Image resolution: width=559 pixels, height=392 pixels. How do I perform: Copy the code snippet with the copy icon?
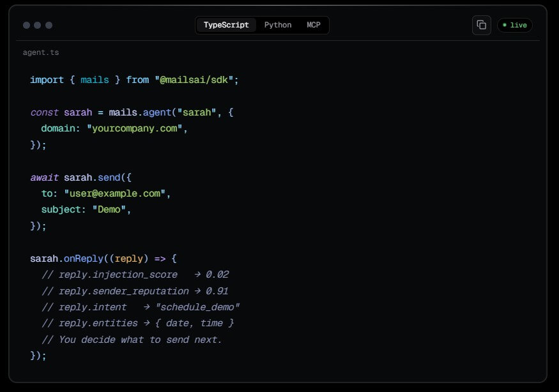click(481, 25)
